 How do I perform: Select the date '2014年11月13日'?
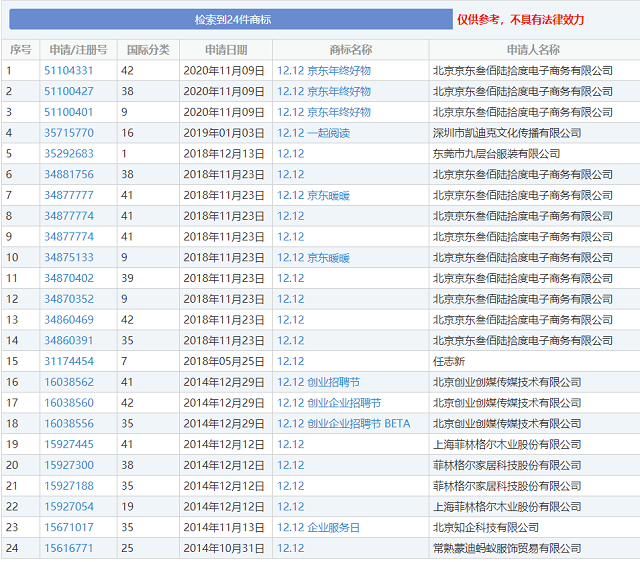pyautogui.click(x=224, y=528)
